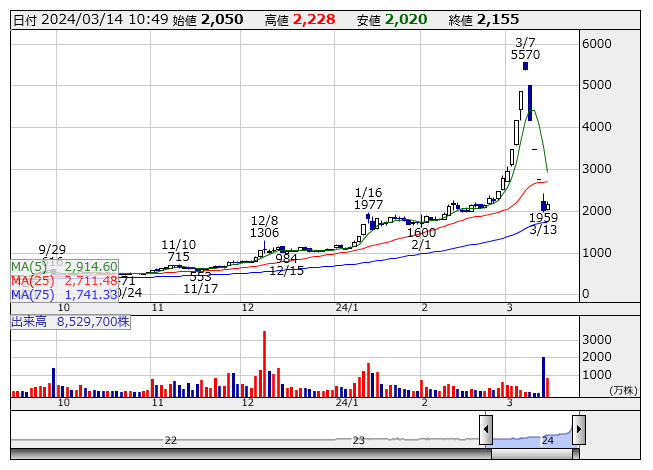Click the 1/16 high label 1977

coord(369,204)
